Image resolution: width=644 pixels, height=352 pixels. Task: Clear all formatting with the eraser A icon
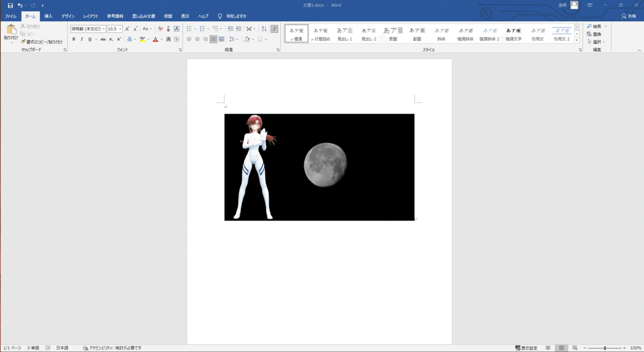coord(160,29)
